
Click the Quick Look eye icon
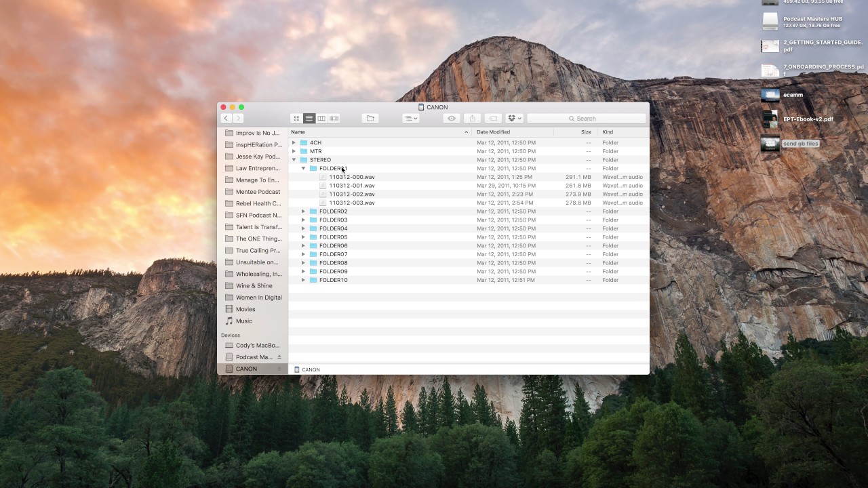pyautogui.click(x=452, y=119)
